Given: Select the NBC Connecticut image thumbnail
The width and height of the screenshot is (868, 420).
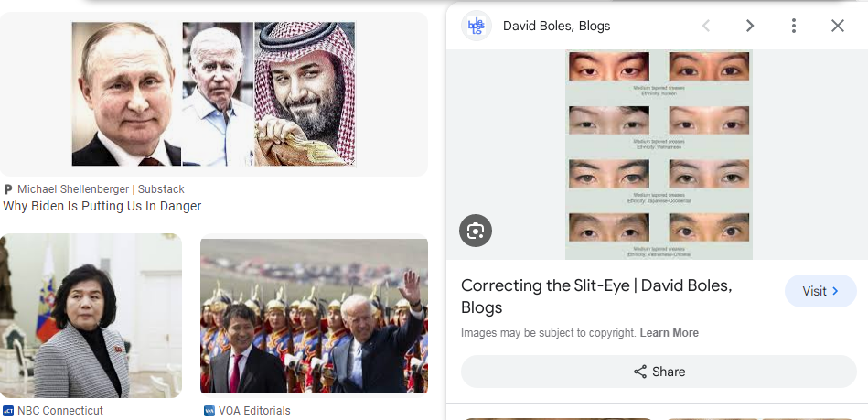Looking at the screenshot, I should (x=91, y=316).
